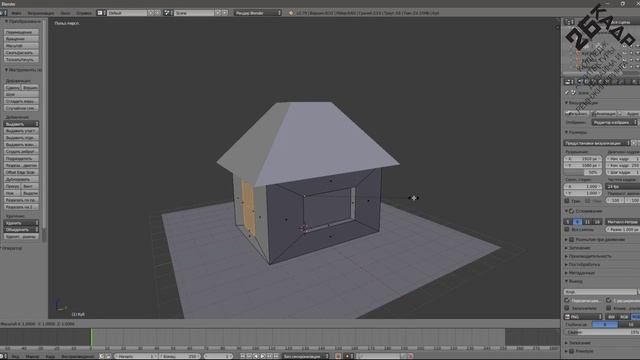The width and height of the screenshot is (640, 360).
Task: Open the PNG file format dropdown
Action: (583, 317)
